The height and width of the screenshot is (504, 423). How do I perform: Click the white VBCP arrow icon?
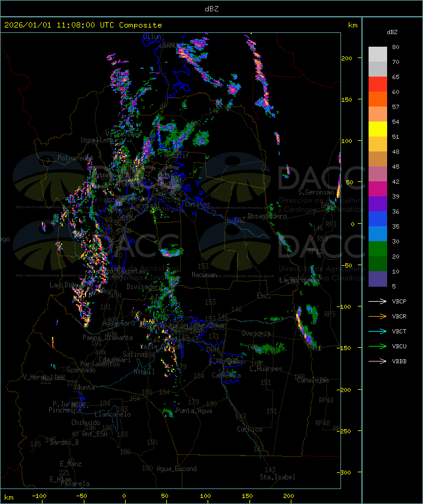378,302
